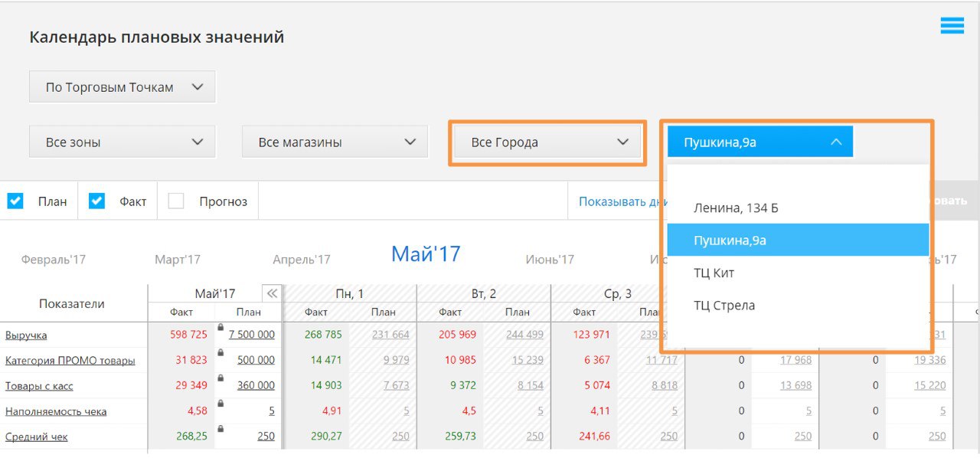Click lock icon beside Средний чек plan
Screen dimensions: 980x458
[x=220, y=429]
